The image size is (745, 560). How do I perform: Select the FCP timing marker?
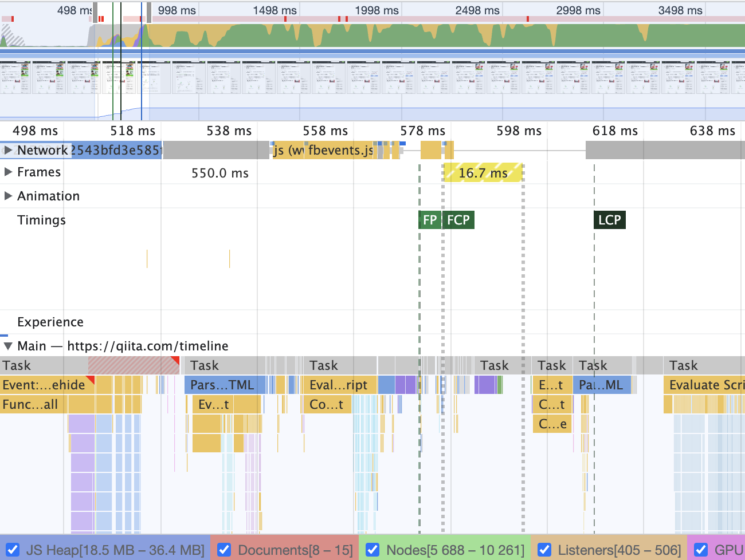click(x=458, y=219)
